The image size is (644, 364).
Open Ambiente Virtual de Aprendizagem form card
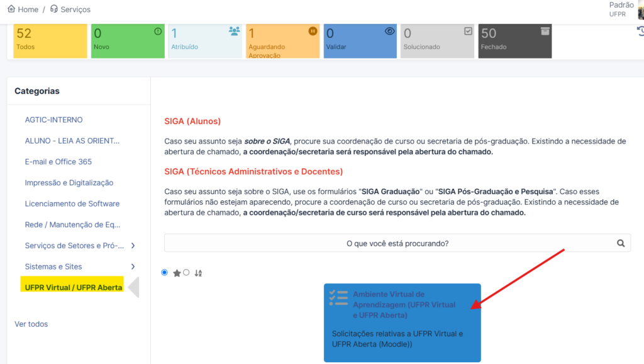coord(402,323)
